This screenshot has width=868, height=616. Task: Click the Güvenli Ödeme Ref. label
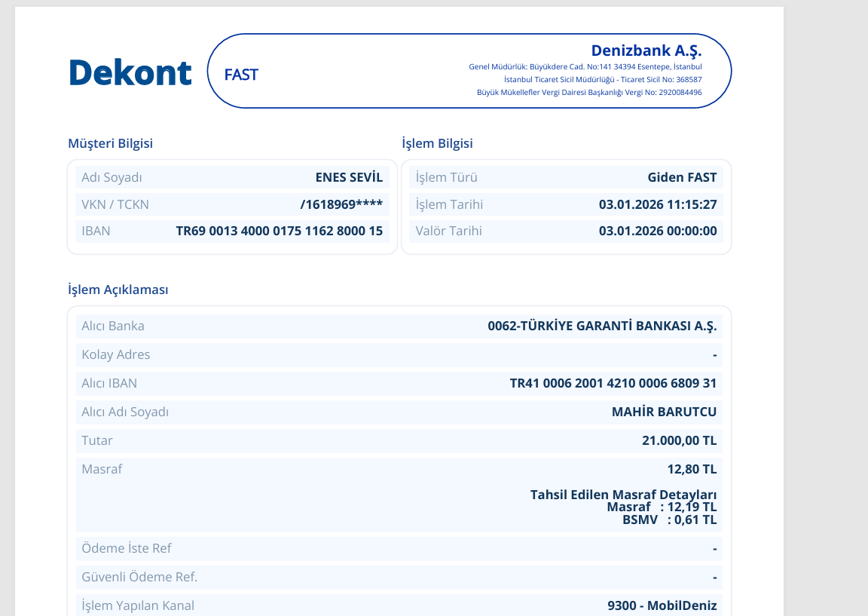[x=139, y=578]
